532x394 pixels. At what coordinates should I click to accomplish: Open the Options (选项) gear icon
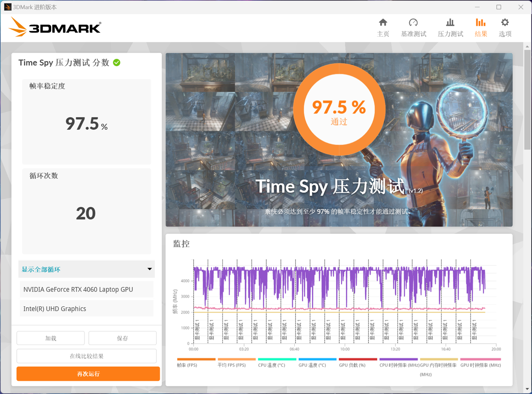505,23
